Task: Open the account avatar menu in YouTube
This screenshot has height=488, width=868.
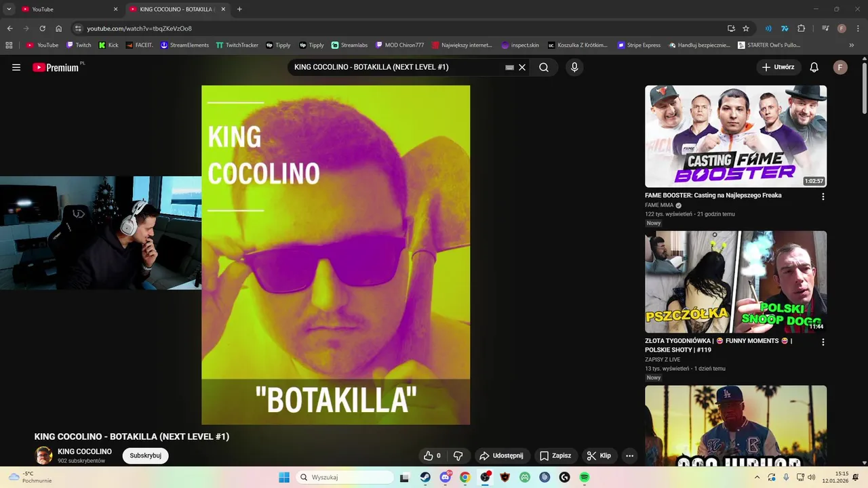Action: tap(840, 67)
